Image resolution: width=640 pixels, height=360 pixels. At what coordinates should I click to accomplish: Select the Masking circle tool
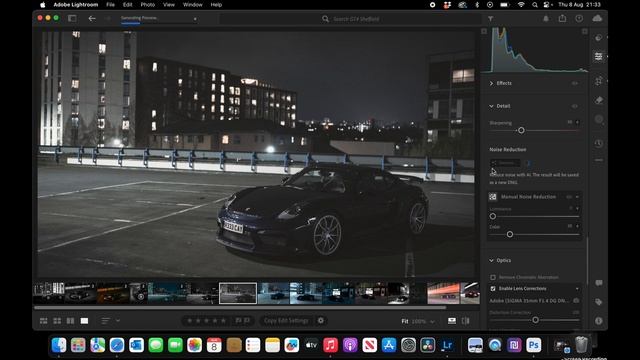coord(598,119)
